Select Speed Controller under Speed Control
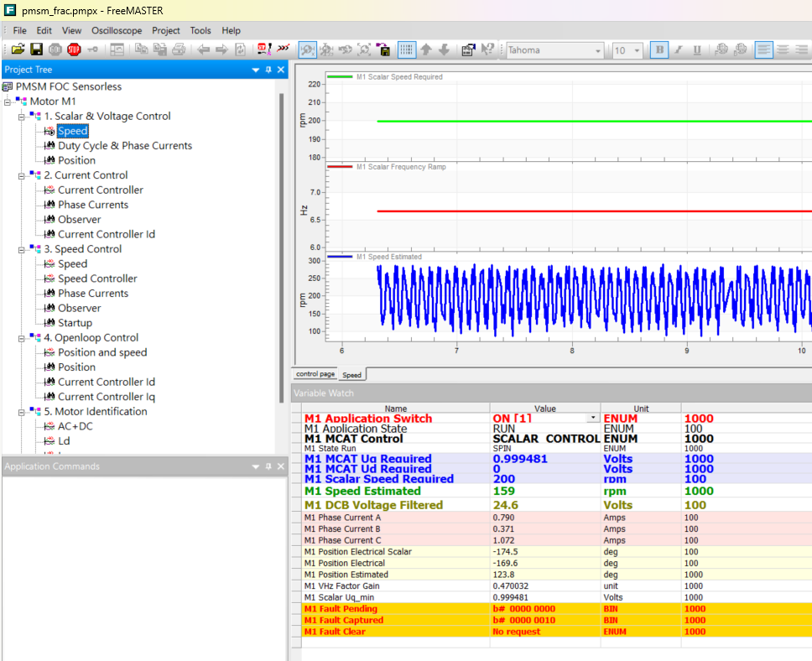The width and height of the screenshot is (812, 661). [x=97, y=278]
